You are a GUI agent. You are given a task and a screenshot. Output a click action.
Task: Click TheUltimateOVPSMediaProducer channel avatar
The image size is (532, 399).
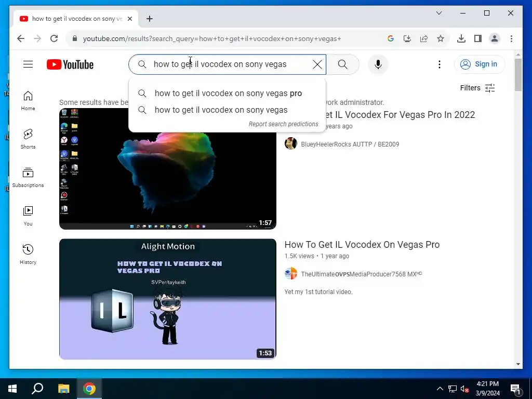[291, 274]
